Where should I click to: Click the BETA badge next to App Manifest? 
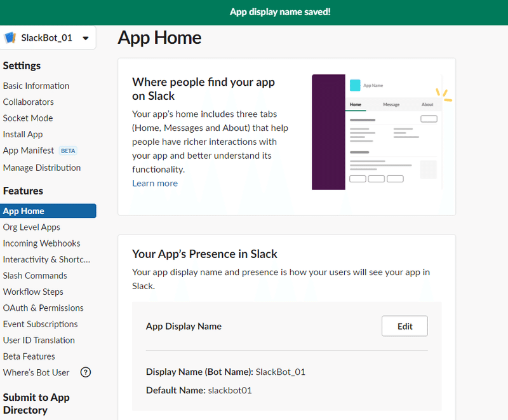tap(68, 151)
